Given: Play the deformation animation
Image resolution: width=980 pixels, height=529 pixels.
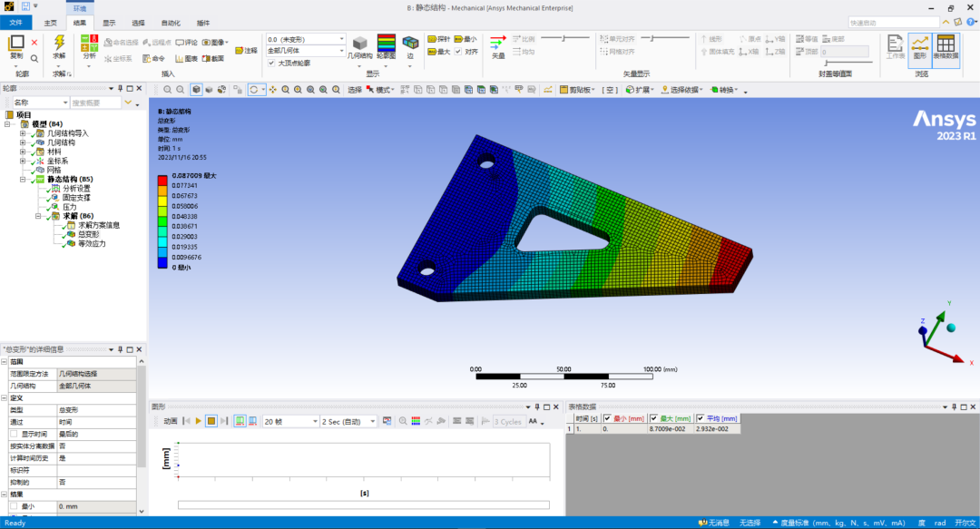Looking at the screenshot, I should tap(198, 421).
